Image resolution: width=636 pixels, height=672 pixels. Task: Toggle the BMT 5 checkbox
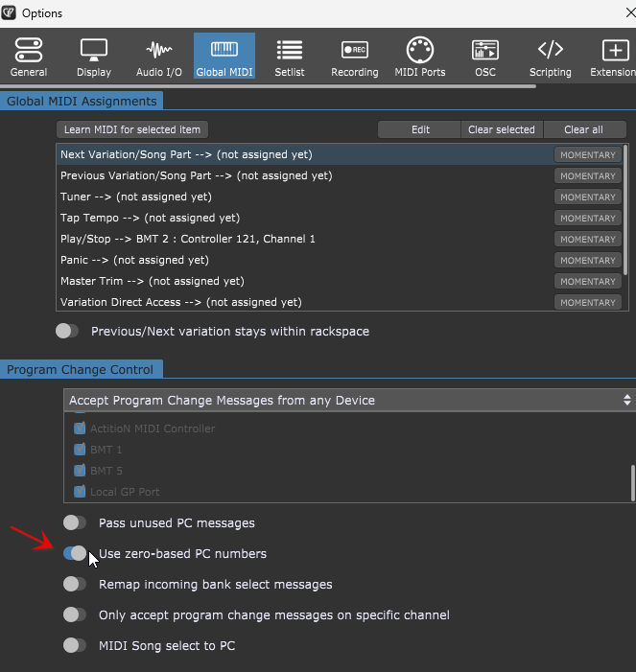(80, 470)
